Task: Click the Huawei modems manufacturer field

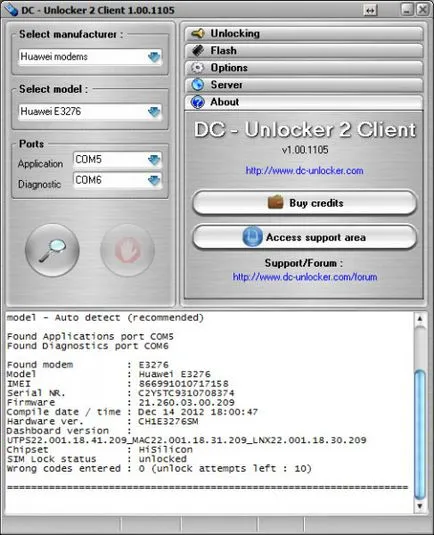Action: pos(90,57)
